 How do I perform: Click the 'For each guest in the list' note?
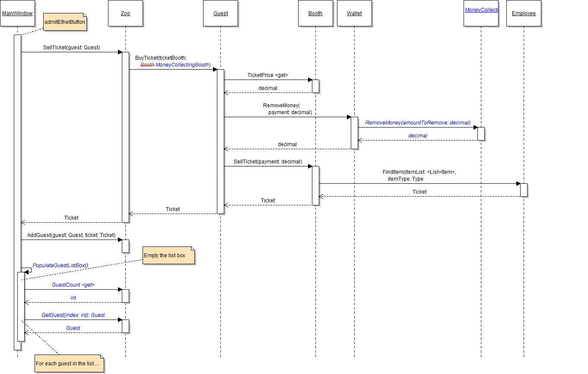pyautogui.click(x=69, y=364)
